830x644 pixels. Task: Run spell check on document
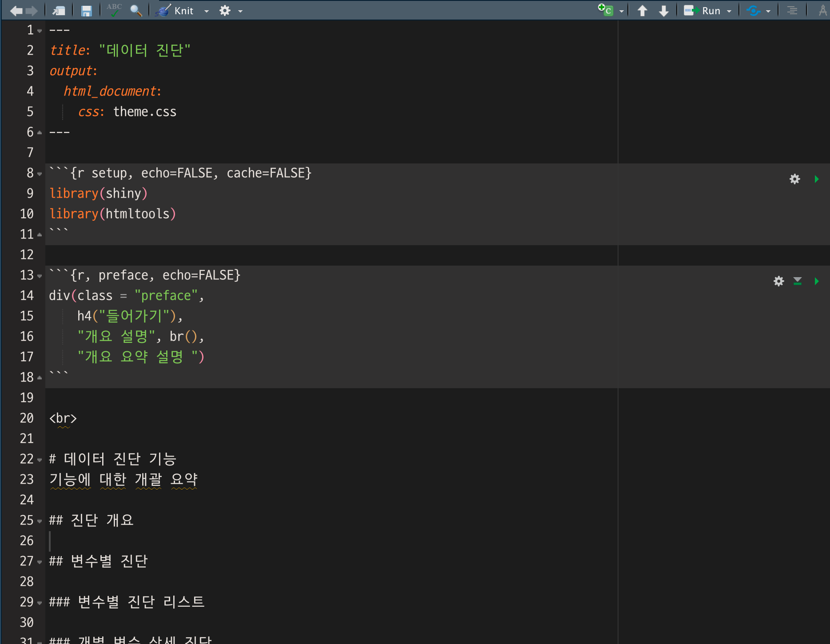pyautogui.click(x=114, y=10)
